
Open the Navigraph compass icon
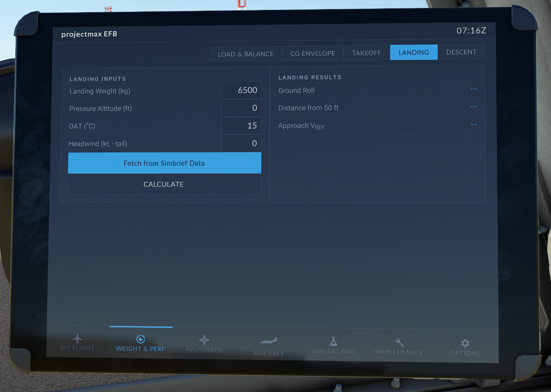click(x=204, y=340)
